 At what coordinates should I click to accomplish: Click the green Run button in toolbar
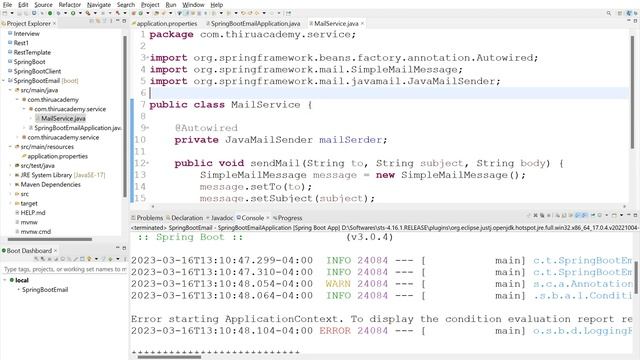[73, 13]
